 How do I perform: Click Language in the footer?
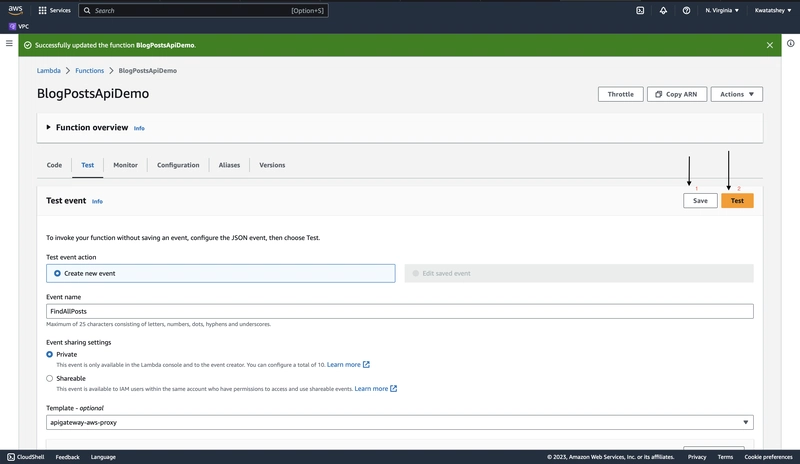pyautogui.click(x=103, y=457)
